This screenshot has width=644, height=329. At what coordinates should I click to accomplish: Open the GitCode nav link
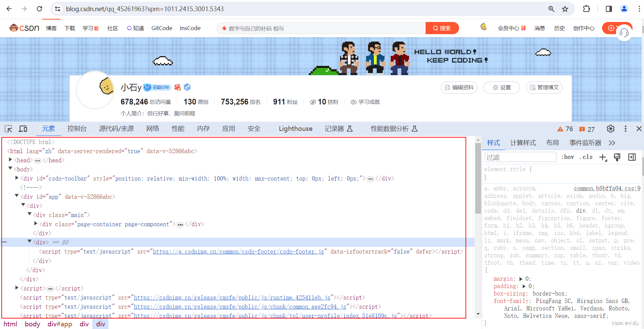[x=162, y=28]
